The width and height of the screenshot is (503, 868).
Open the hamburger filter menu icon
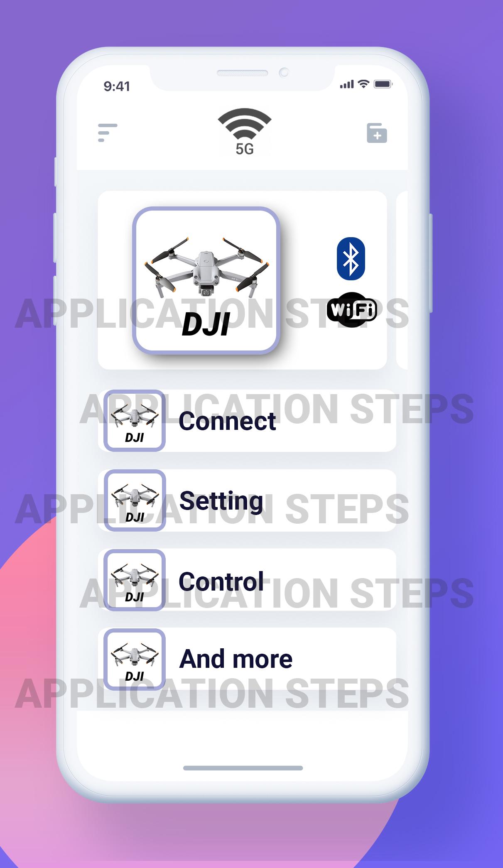coord(108,132)
